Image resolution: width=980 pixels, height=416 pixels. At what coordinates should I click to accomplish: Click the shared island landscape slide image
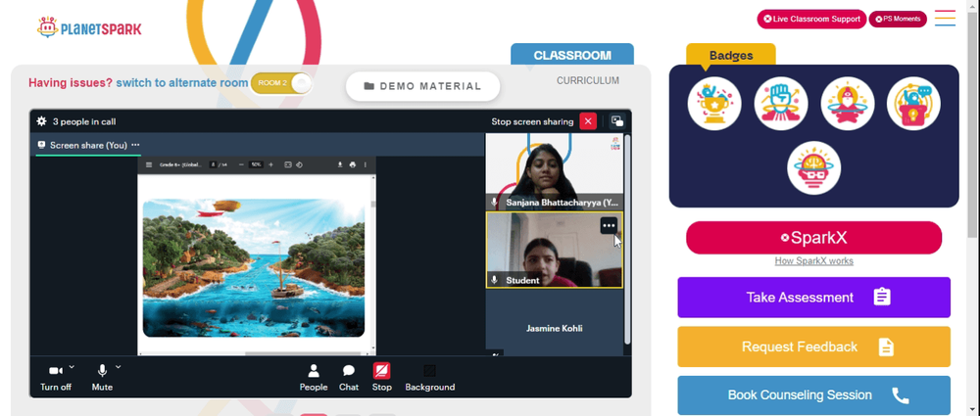click(x=254, y=268)
